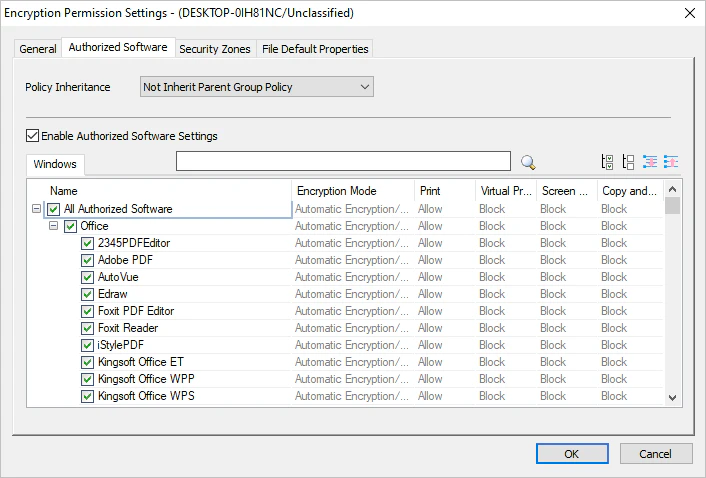The image size is (706, 478).
Task: Click the collapse-all icon with up arrow
Action: click(x=671, y=162)
